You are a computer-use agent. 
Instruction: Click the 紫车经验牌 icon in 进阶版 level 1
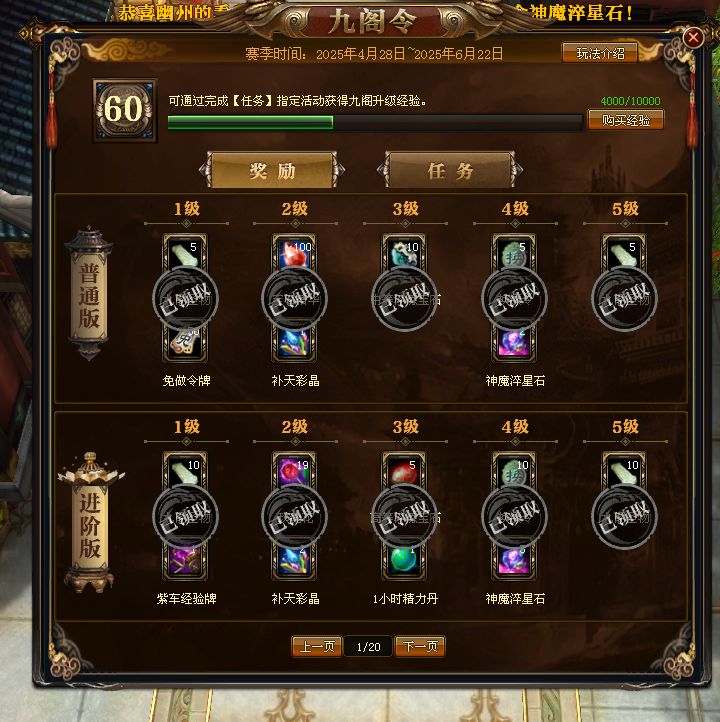(x=185, y=559)
